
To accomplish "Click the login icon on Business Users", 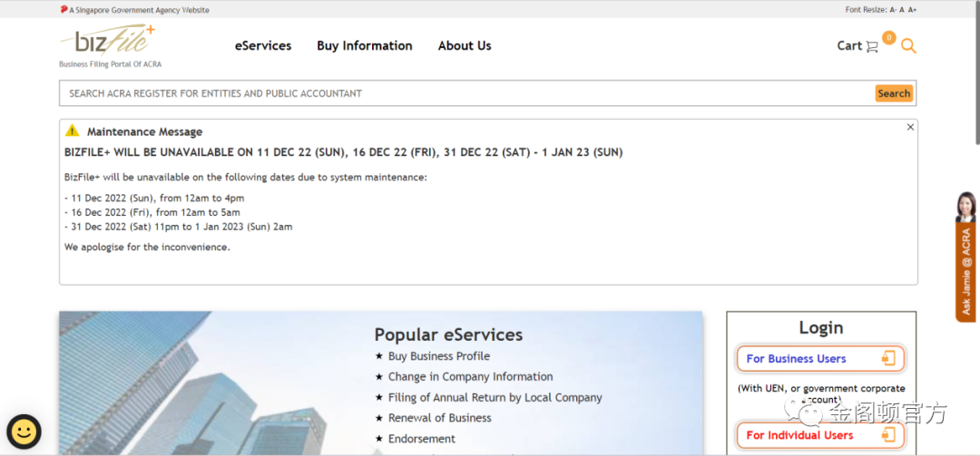I will click(x=888, y=359).
